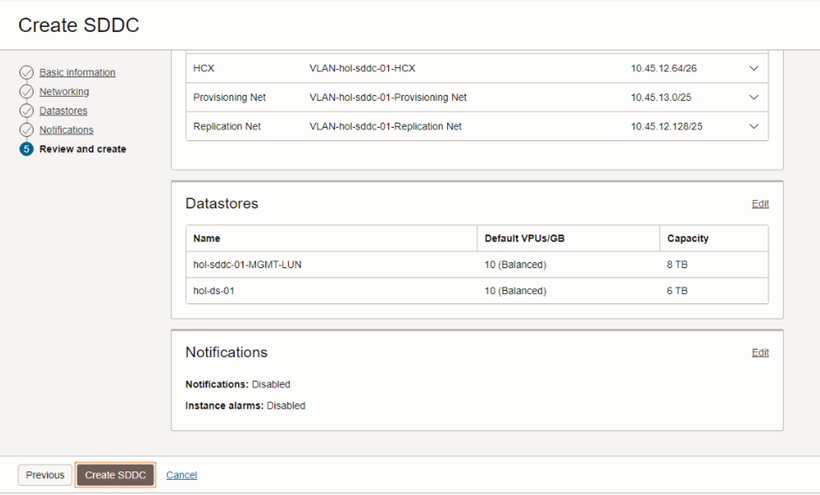
Task: Click the Notifications: Disabled status text
Action: click(238, 384)
